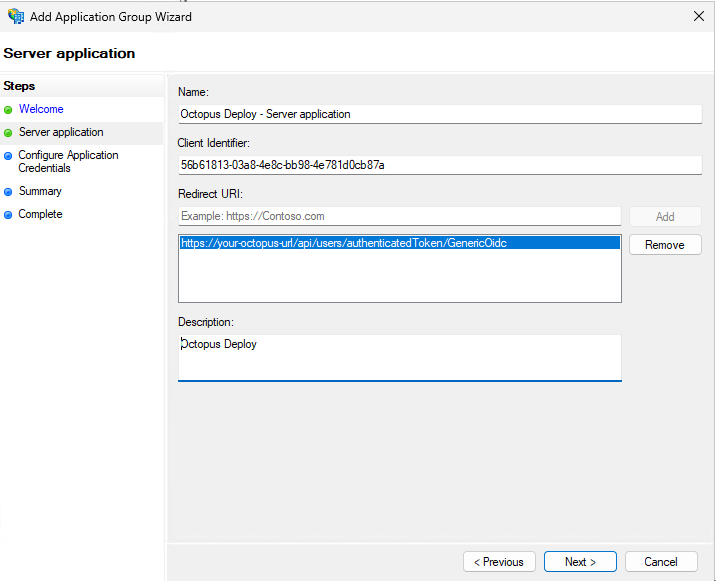716x581 pixels.
Task: Focus the Client Identifier field
Action: pos(440,165)
